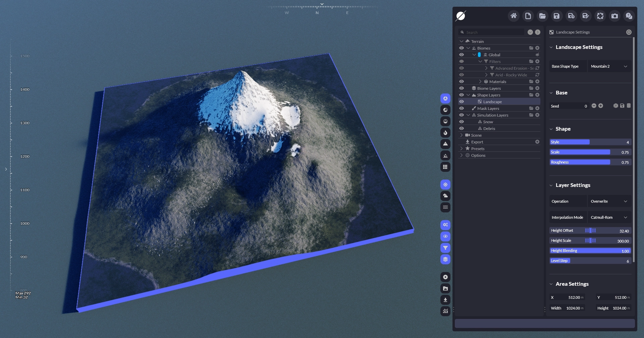Click the Roughness slider
644x338 pixels.
(x=590, y=162)
